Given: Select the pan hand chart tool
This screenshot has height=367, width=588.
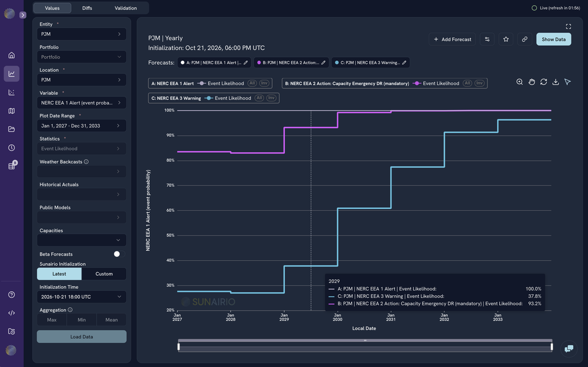Looking at the screenshot, I should (x=531, y=82).
